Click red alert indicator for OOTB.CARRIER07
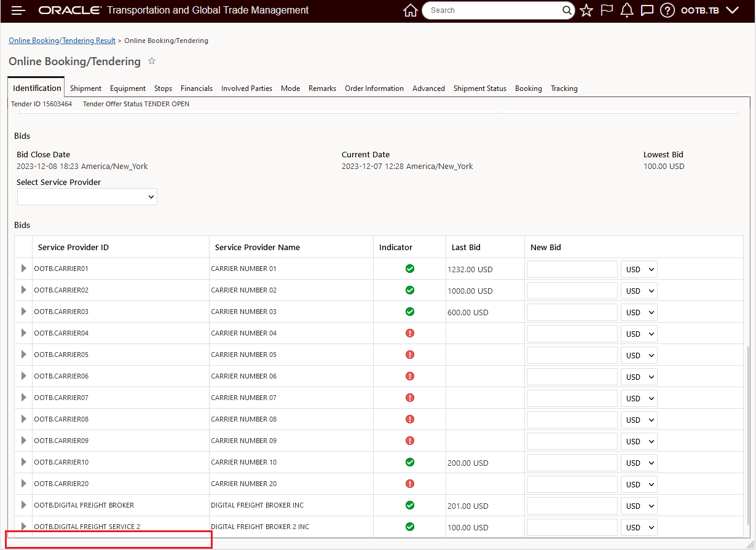This screenshot has height=550, width=756. (x=410, y=398)
